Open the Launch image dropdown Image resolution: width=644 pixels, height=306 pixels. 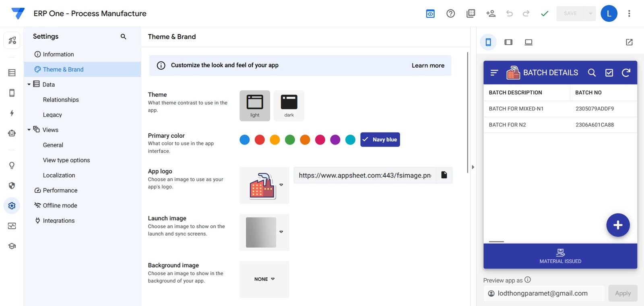point(281,232)
